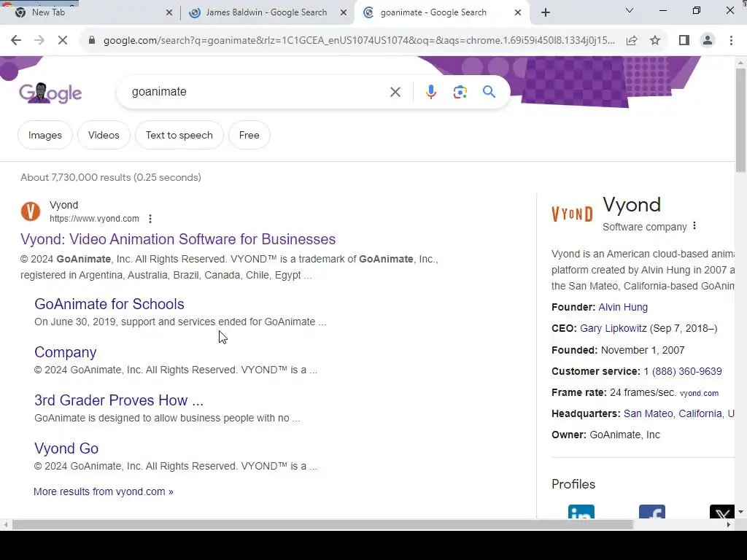Image resolution: width=747 pixels, height=560 pixels.
Task: Click the scroll down arrow
Action: pos(740,512)
